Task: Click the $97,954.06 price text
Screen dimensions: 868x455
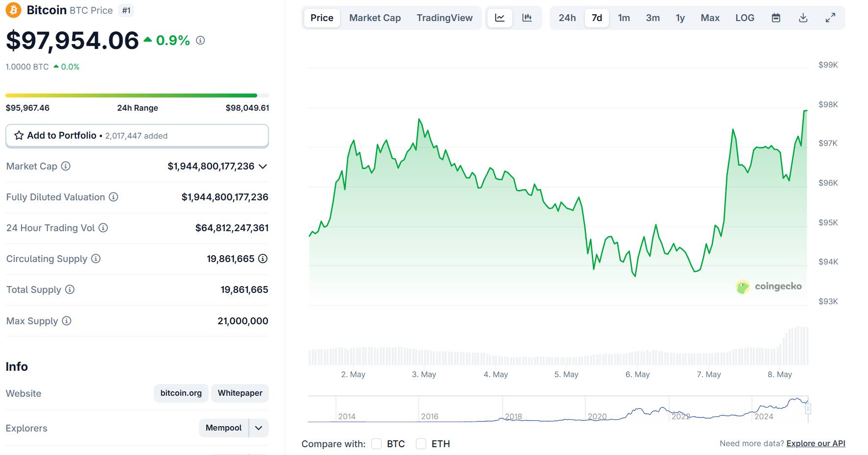Action: point(72,40)
